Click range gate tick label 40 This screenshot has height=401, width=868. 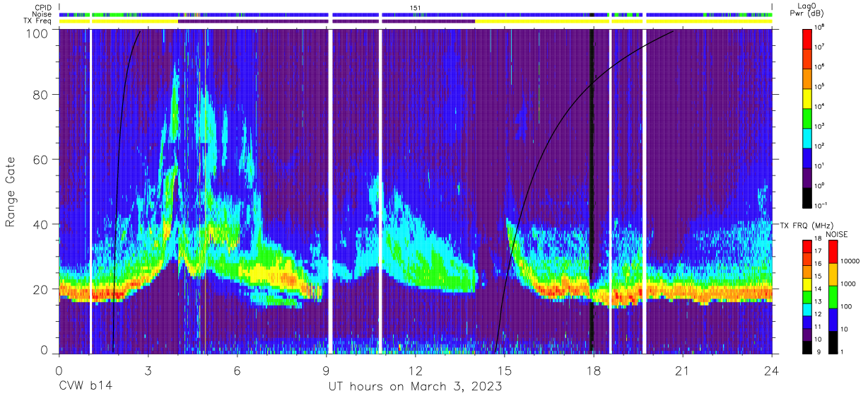[41, 224]
